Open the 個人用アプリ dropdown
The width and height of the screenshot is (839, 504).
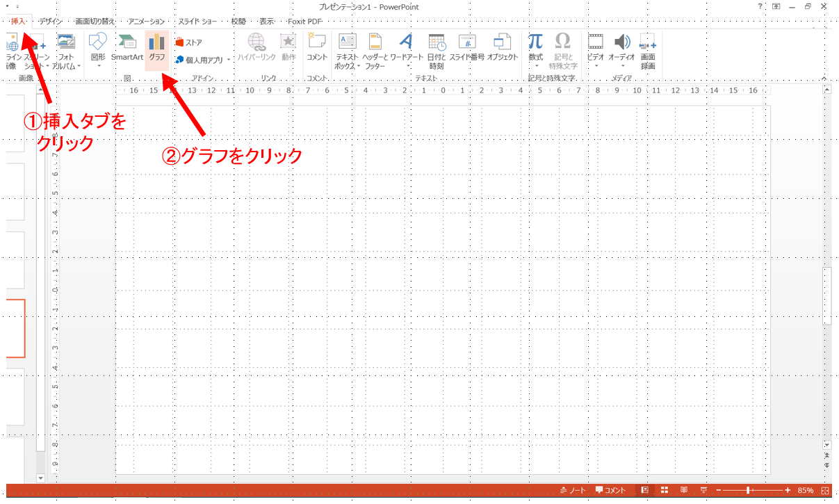point(202,60)
